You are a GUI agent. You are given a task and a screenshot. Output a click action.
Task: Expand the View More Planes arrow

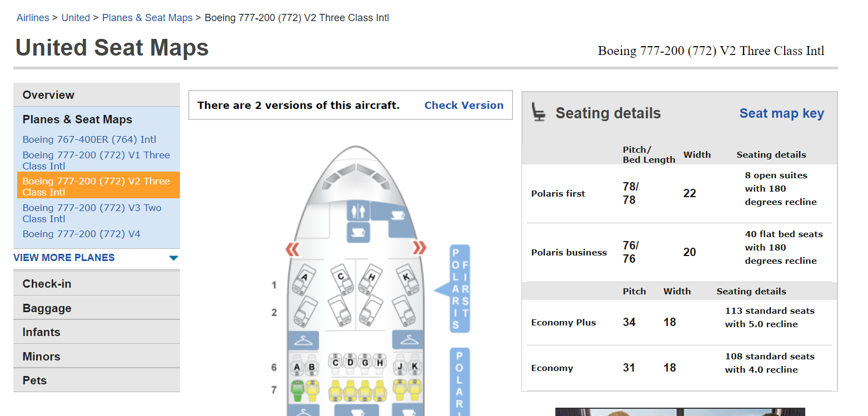(173, 258)
